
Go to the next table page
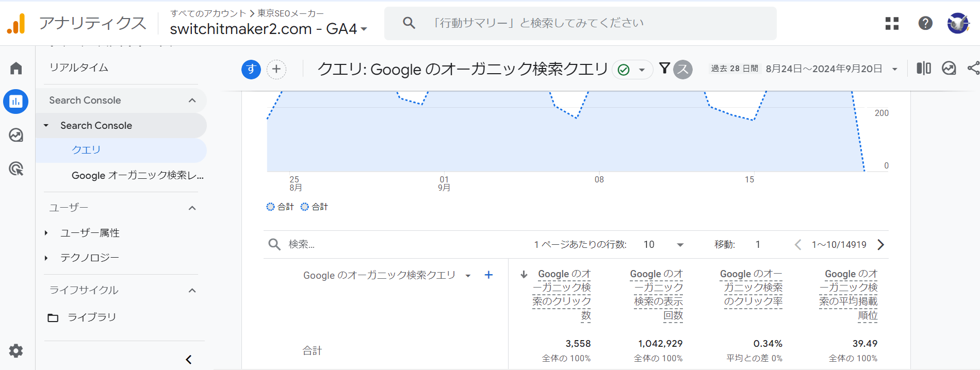coord(881,245)
